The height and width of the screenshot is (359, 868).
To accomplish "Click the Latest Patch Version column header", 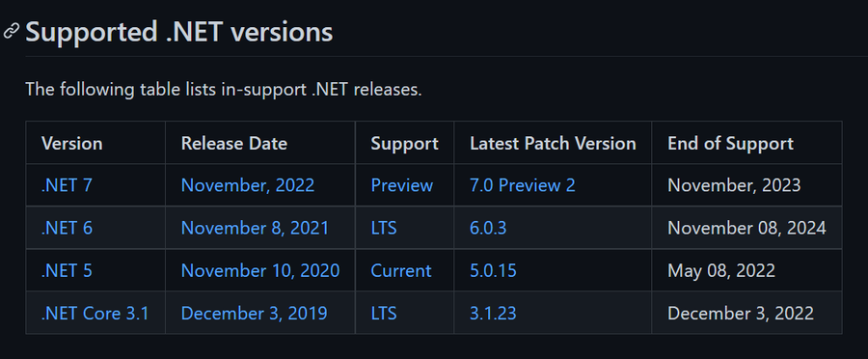I will (553, 143).
